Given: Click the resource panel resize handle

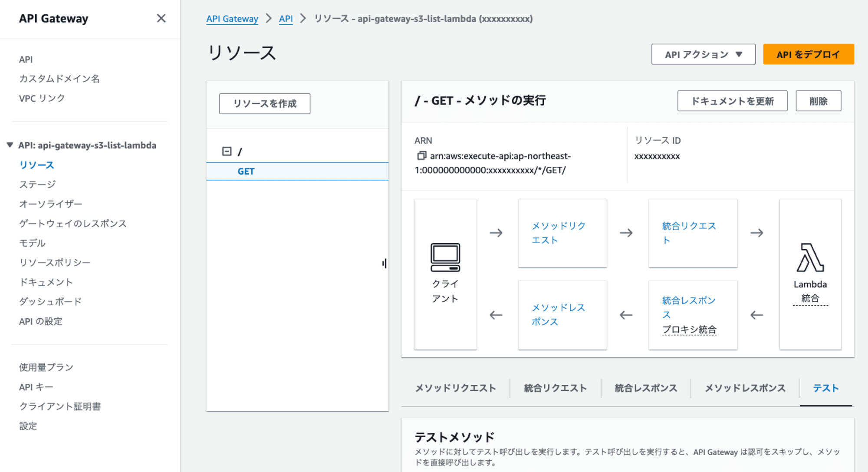Looking at the screenshot, I should coord(385,263).
